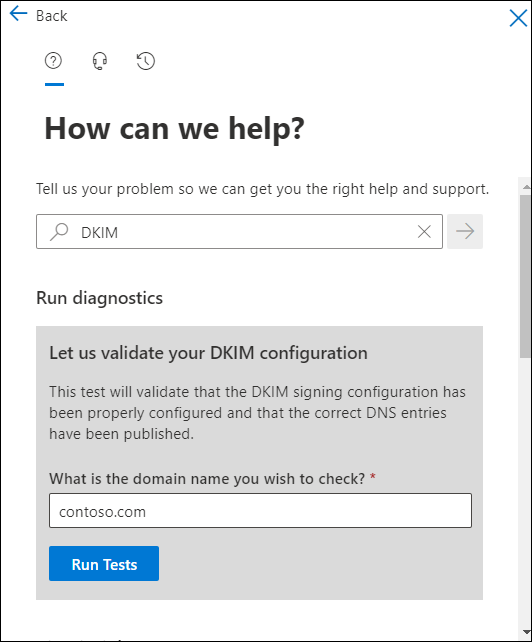532x642 pixels.
Task: Click the Run Tests button
Action: [x=104, y=563]
